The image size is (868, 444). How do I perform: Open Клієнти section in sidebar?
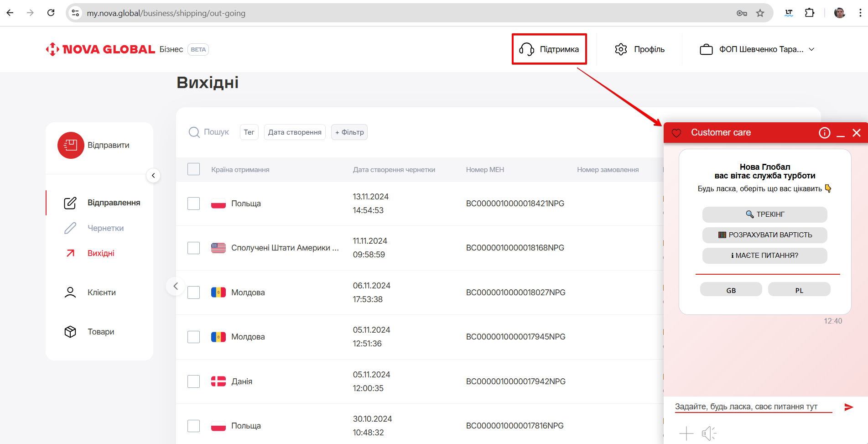101,293
